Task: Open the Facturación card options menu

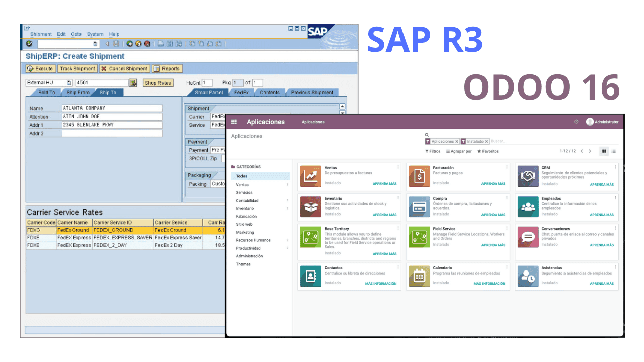Action: 507,167
